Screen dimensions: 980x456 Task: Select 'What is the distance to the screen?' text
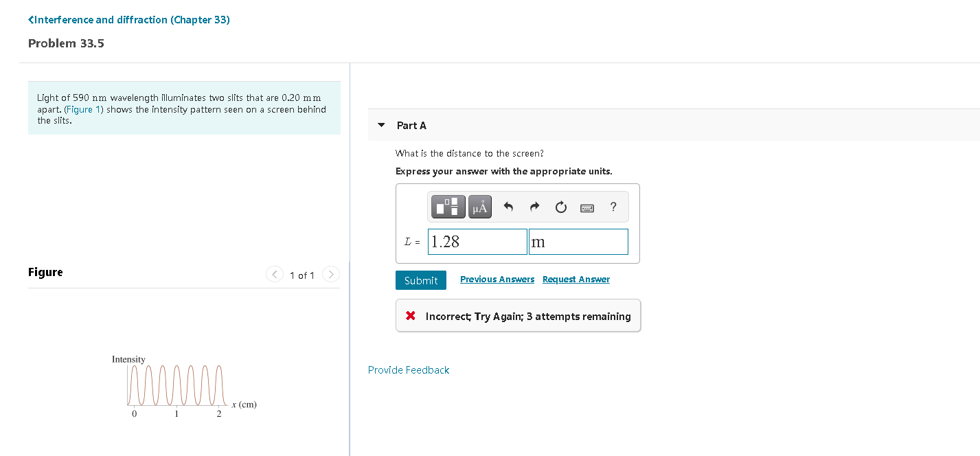click(x=470, y=154)
